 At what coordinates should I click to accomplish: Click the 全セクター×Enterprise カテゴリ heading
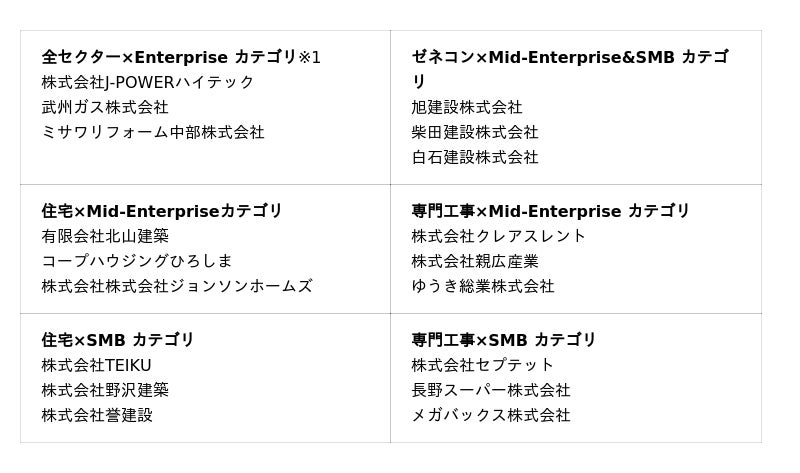(x=180, y=57)
